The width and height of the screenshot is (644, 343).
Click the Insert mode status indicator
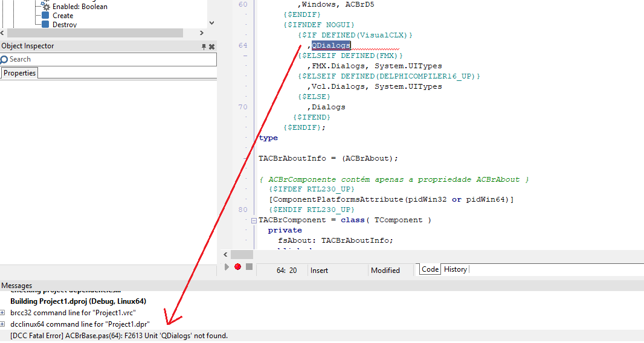pyautogui.click(x=319, y=271)
